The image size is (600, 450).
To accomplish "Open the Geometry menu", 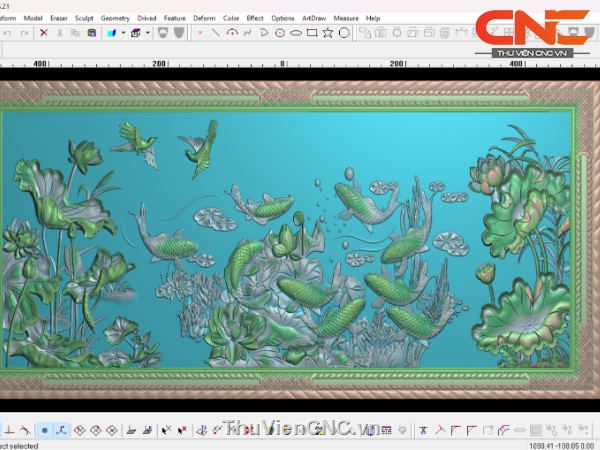I will 115,18.
